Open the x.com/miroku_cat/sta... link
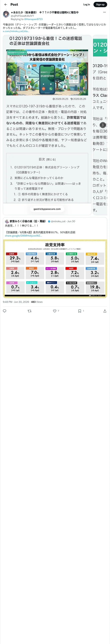The width and height of the screenshot is (110, 644). (x=16, y=31)
